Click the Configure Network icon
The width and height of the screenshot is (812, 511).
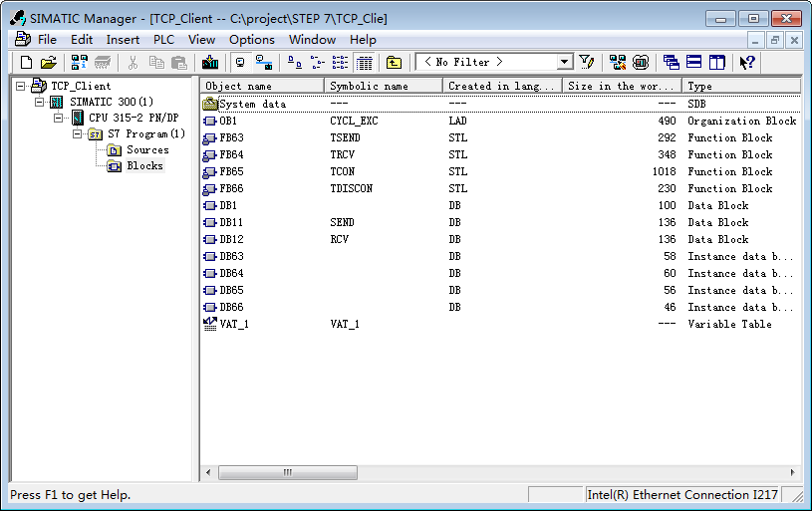tap(618, 62)
